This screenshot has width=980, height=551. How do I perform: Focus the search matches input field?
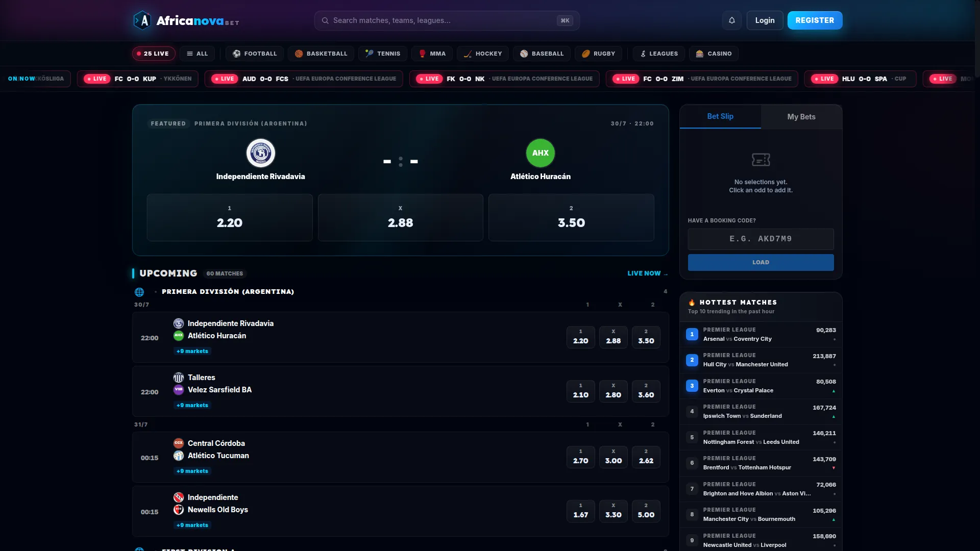pos(447,20)
